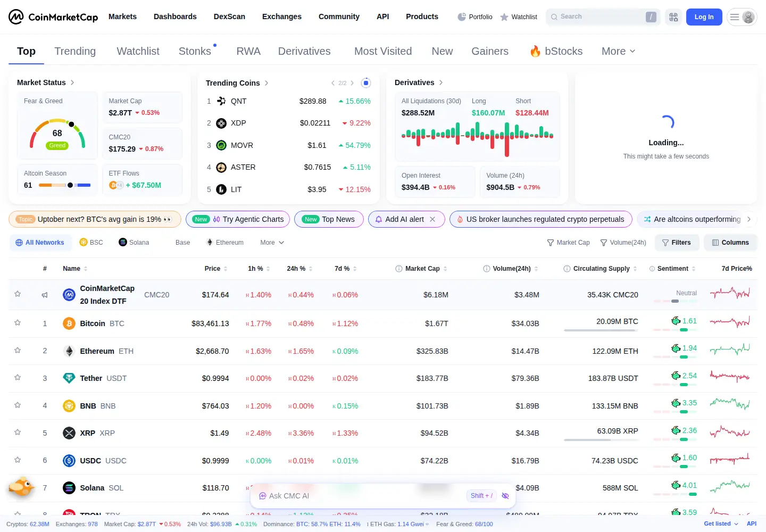Screen dimensions: 766x532
Task: Star the Tether row to watchlist
Action: pyautogui.click(x=18, y=377)
